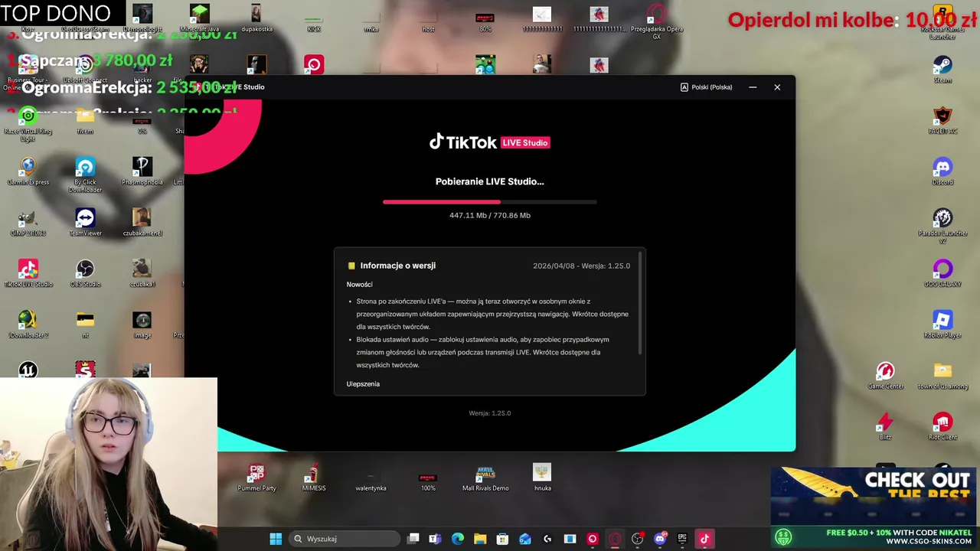Screen dimensions: 980x551
Task: Select the nt folder on desktop
Action: tap(85, 324)
